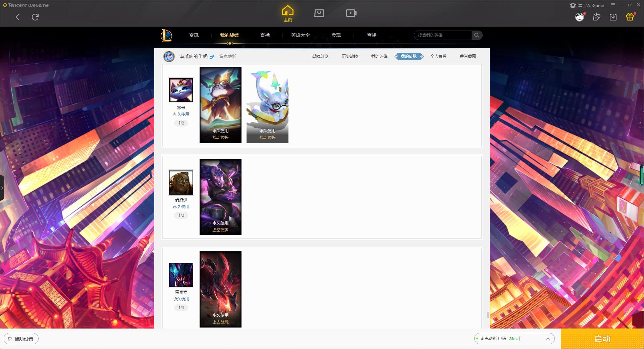644x349 pixels.
Task: Click the 1/2 count under 悠米
Action: point(181,123)
